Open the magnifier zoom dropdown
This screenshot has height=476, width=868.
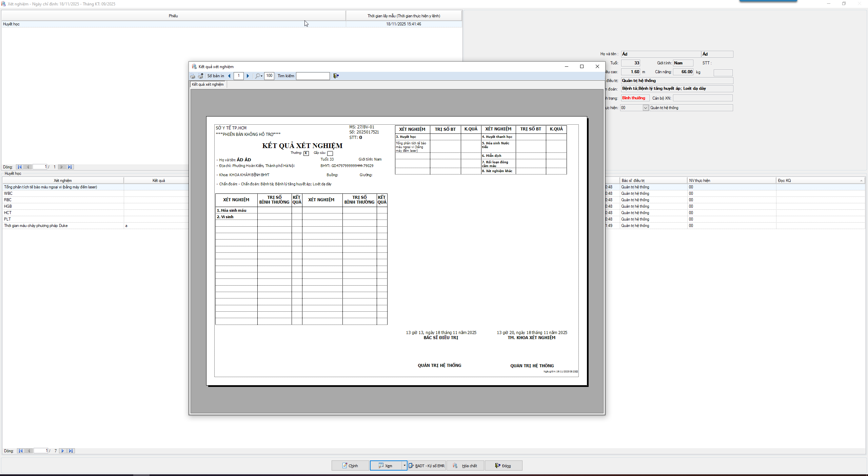click(259, 76)
